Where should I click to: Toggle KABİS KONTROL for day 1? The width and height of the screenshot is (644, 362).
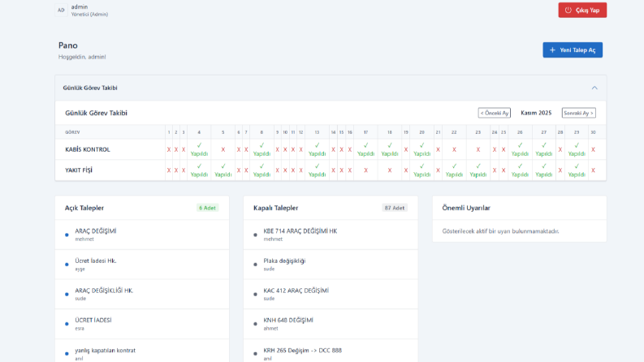169,149
